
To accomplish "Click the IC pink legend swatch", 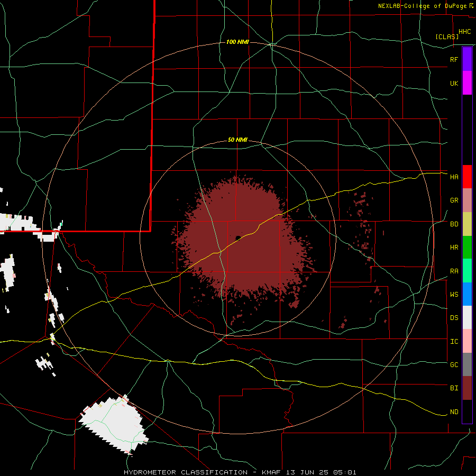I will [x=467, y=341].
